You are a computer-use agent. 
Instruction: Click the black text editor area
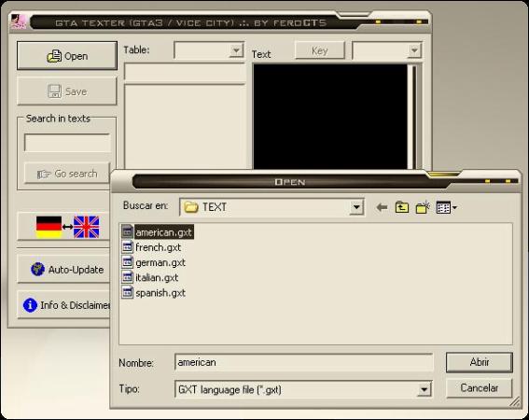pyautogui.click(x=330, y=117)
